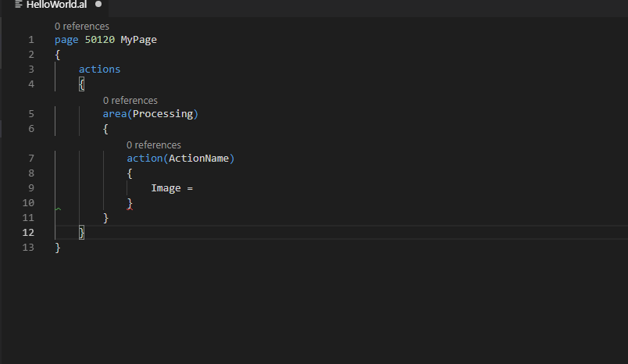Image resolution: width=628 pixels, height=364 pixels.
Task: Click the 'area' keyword on line 5
Action: pyautogui.click(x=115, y=114)
